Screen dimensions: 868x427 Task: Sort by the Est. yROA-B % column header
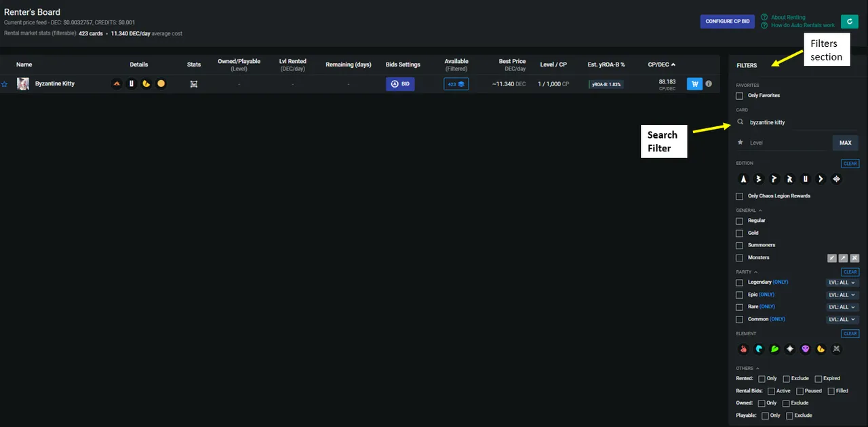[606, 64]
